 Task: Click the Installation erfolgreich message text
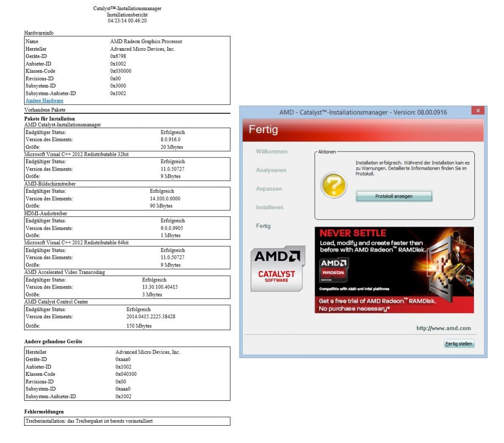[x=413, y=168]
